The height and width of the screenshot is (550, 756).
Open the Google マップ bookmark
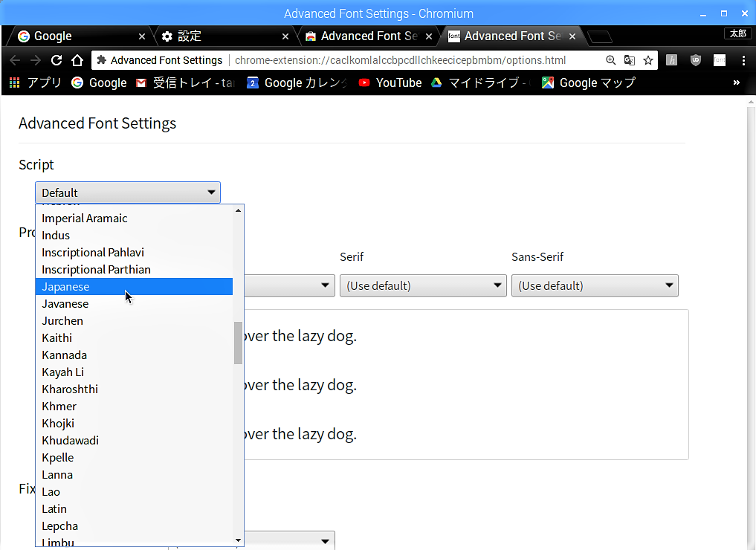[588, 82]
